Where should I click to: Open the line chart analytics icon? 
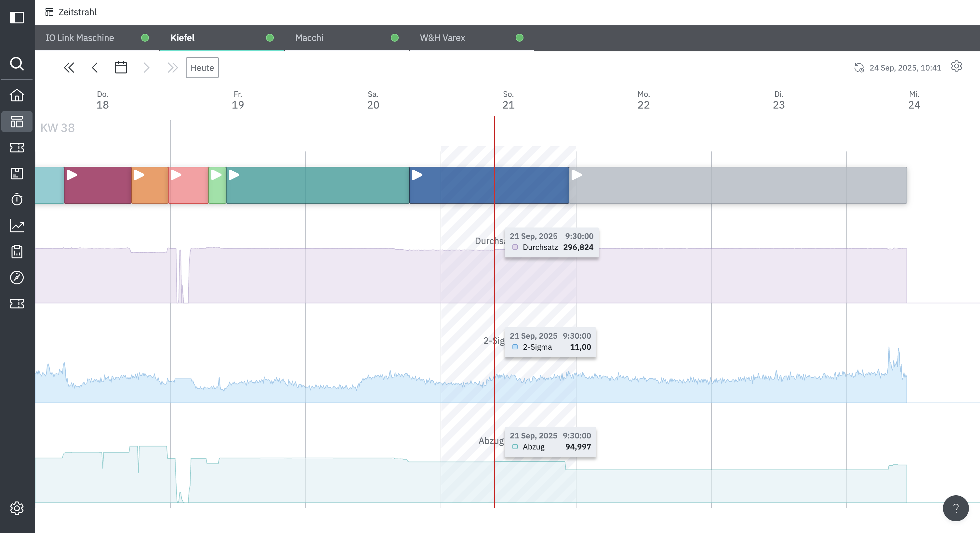tap(17, 226)
